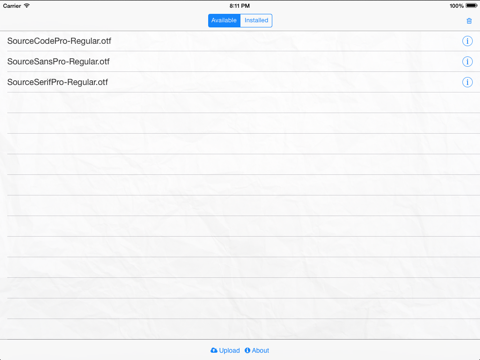Open info for SourceSansPro-Regular.otf
The height and width of the screenshot is (360, 480).
[467, 62]
